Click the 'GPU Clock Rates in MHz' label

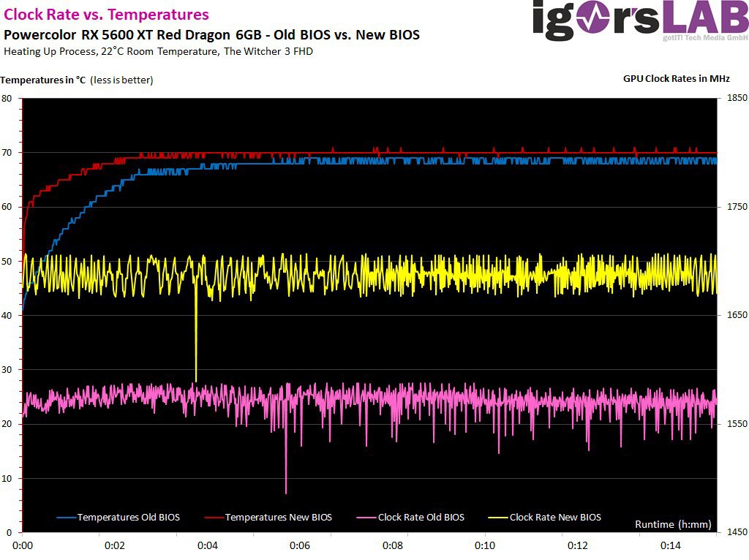[677, 79]
